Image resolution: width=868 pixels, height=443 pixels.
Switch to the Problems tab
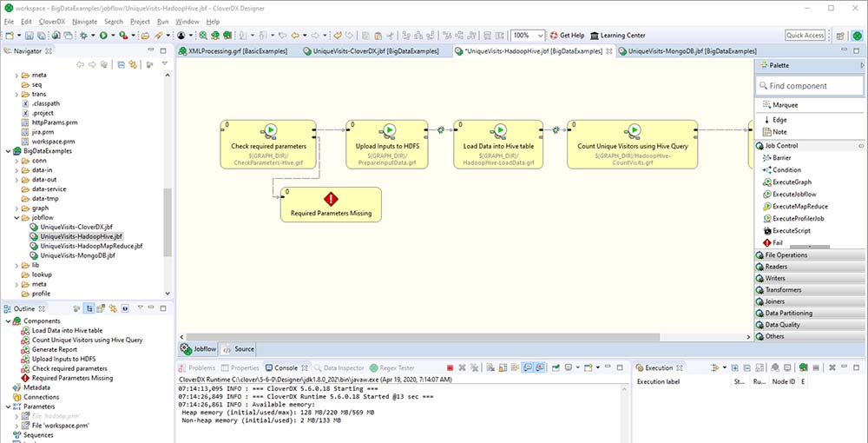pyautogui.click(x=197, y=367)
